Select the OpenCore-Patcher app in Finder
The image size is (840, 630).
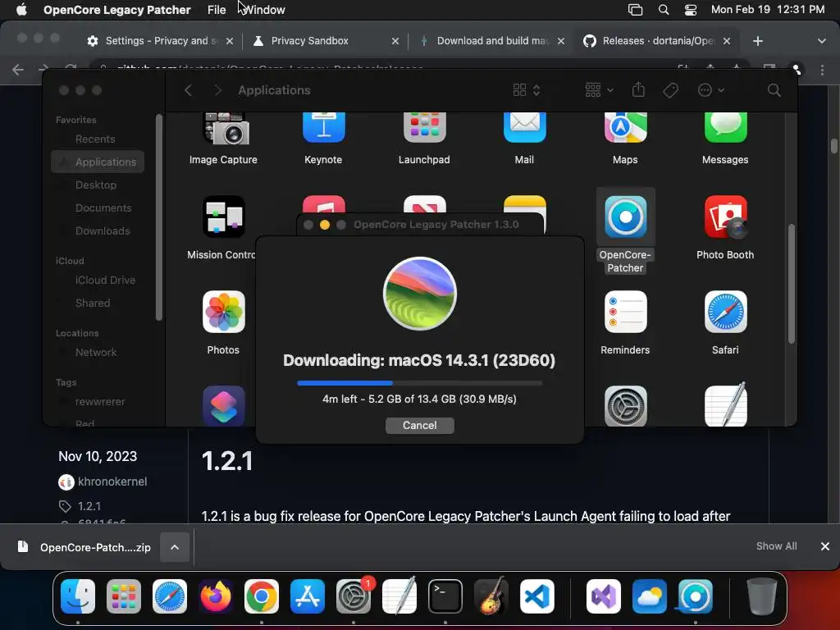pos(625,217)
